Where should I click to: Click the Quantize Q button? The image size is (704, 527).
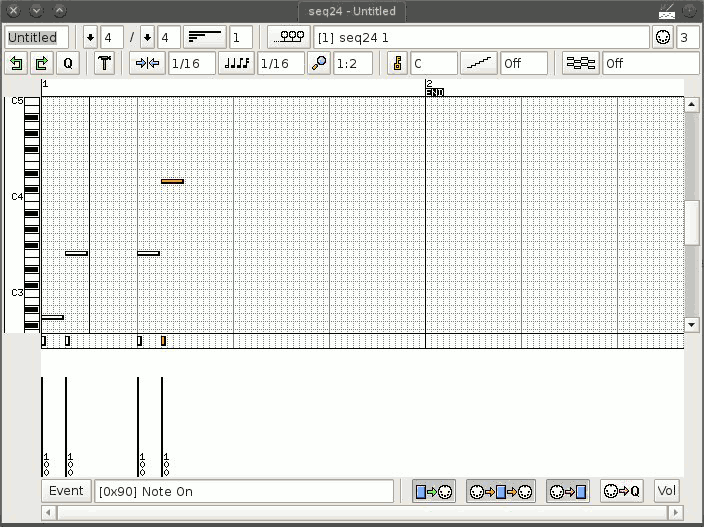(x=68, y=64)
